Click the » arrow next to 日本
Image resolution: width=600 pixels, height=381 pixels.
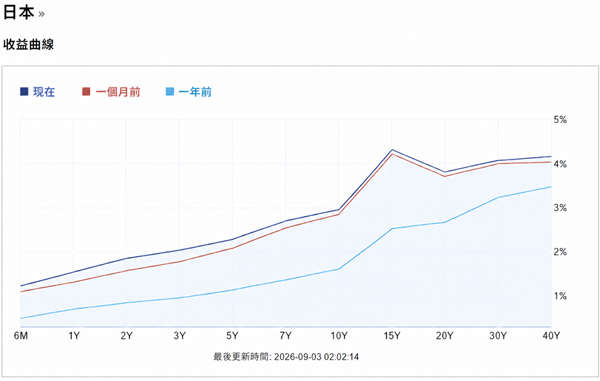point(41,15)
